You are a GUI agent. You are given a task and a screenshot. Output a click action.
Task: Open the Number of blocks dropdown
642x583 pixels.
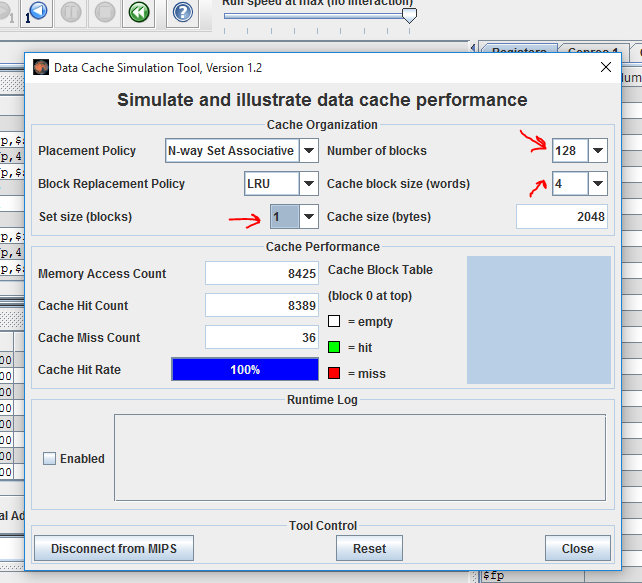(579, 151)
